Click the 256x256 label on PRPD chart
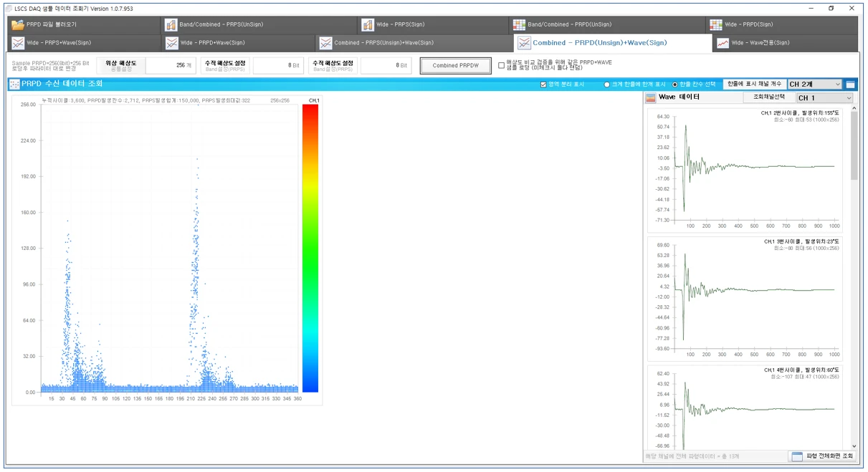This screenshot has width=868, height=472. tap(280, 100)
